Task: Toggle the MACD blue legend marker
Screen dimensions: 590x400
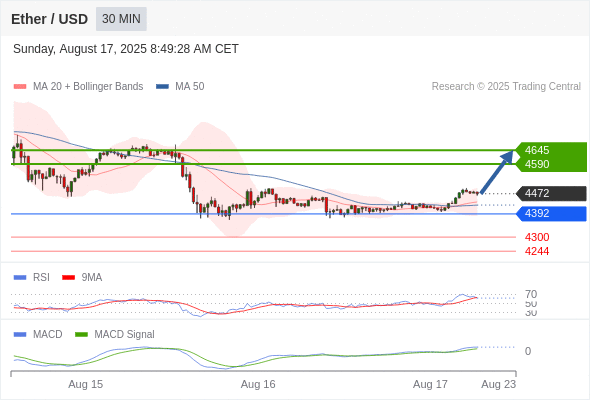Action: click(x=20, y=335)
